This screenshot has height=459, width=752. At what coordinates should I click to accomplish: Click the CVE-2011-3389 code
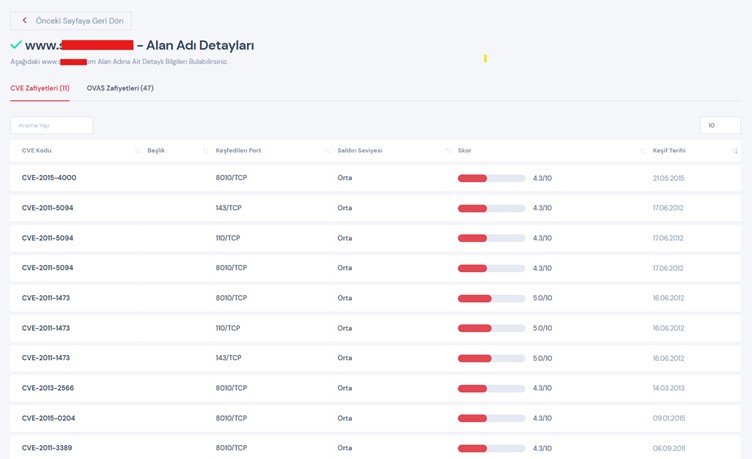[49, 448]
